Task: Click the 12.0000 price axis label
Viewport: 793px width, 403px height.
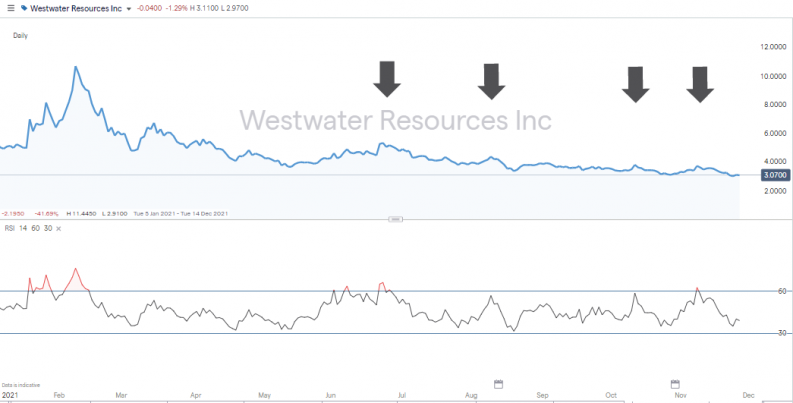Action: 773,47
